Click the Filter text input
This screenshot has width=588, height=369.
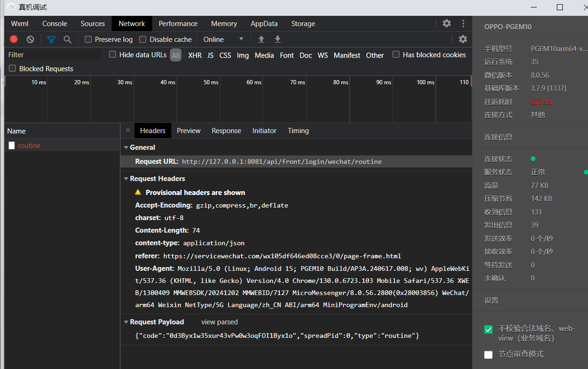[x=54, y=55]
